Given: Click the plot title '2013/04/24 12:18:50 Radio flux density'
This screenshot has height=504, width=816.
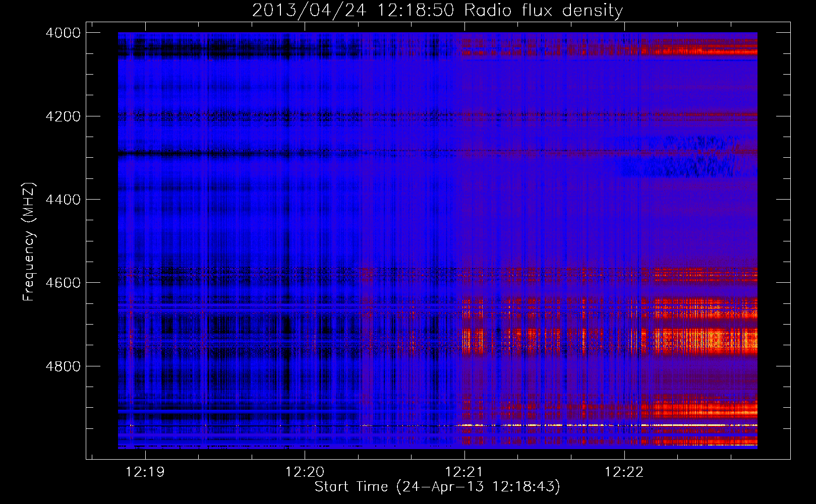Looking at the screenshot, I should coord(437,11).
